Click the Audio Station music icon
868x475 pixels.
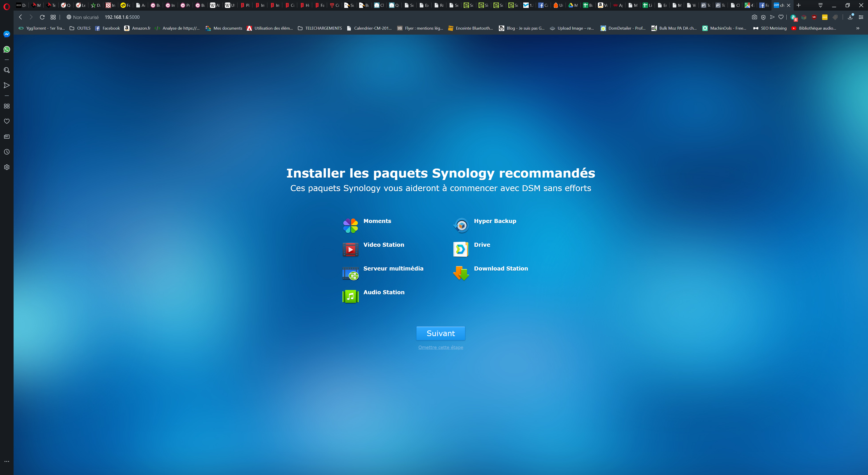(x=350, y=297)
